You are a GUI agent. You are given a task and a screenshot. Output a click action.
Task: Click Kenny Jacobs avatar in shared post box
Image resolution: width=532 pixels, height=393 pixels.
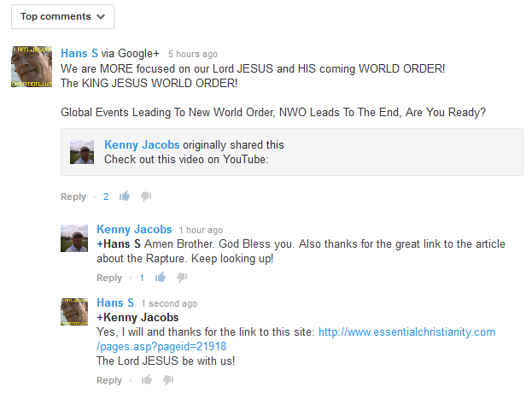[82, 152]
